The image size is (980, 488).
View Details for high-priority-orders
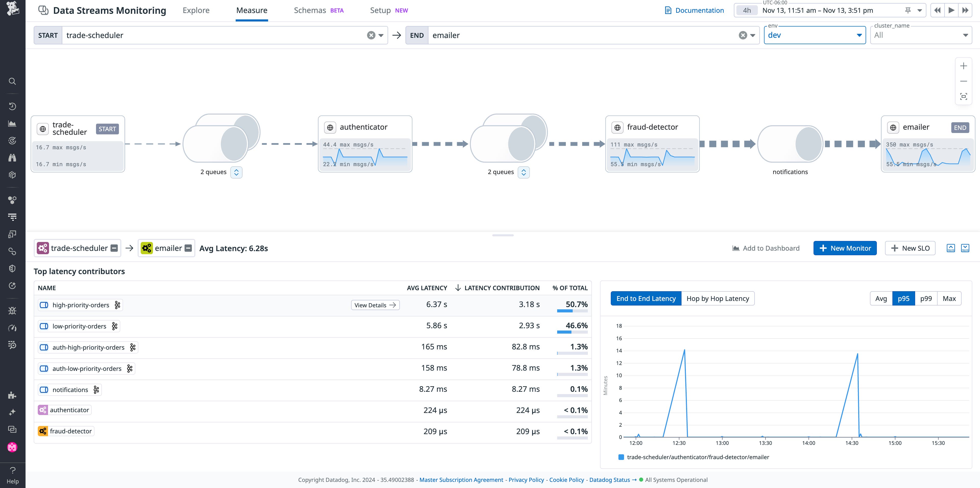point(375,305)
